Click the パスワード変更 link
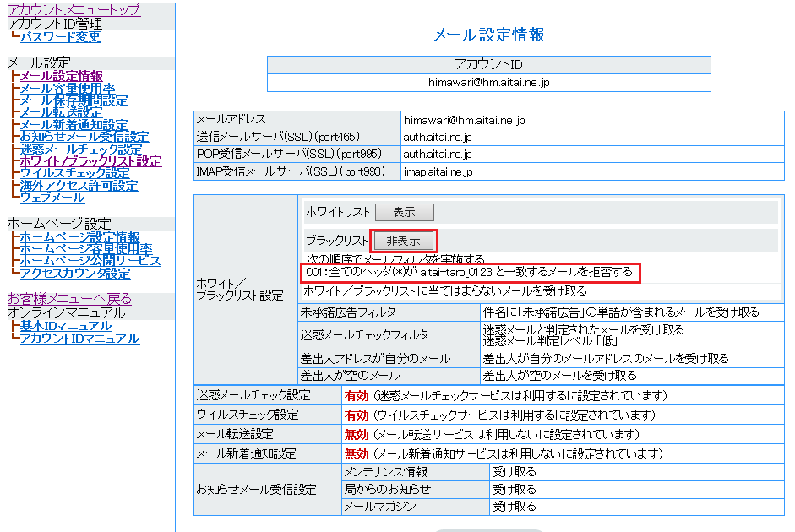Screen dimensions: 795x532 60,36
